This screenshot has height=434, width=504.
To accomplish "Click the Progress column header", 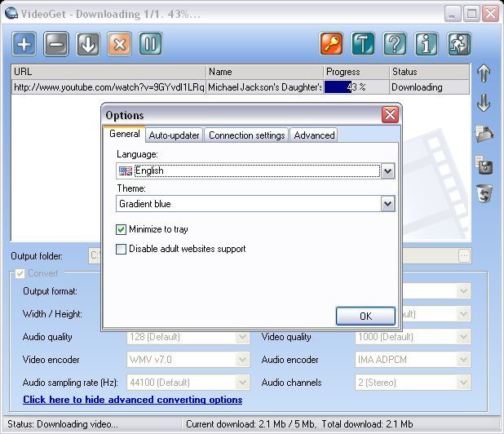I will click(356, 72).
